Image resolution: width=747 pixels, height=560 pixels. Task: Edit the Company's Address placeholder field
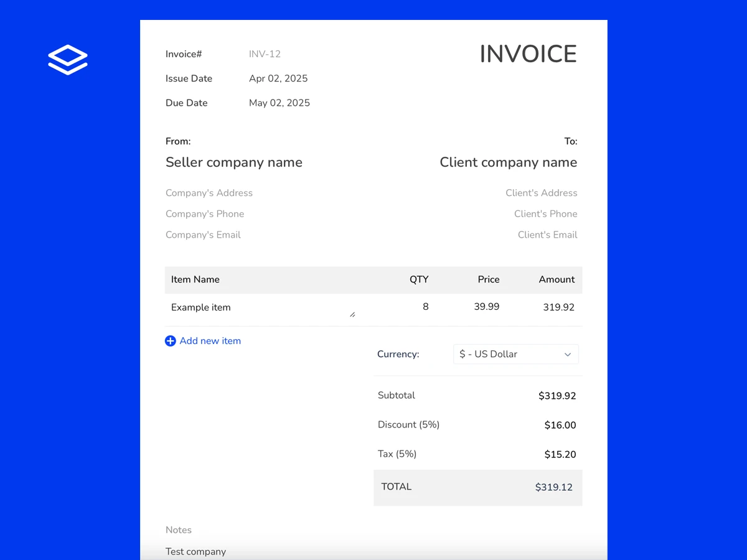tap(209, 193)
